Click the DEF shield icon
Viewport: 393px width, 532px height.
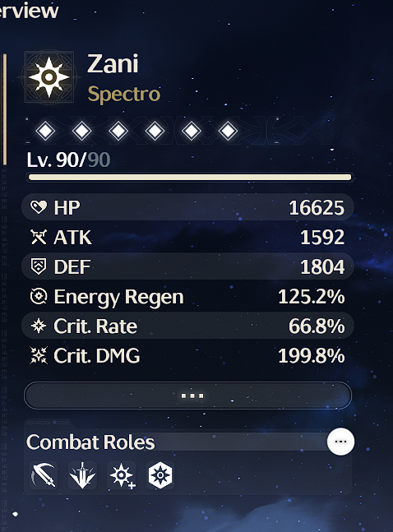coord(39,266)
